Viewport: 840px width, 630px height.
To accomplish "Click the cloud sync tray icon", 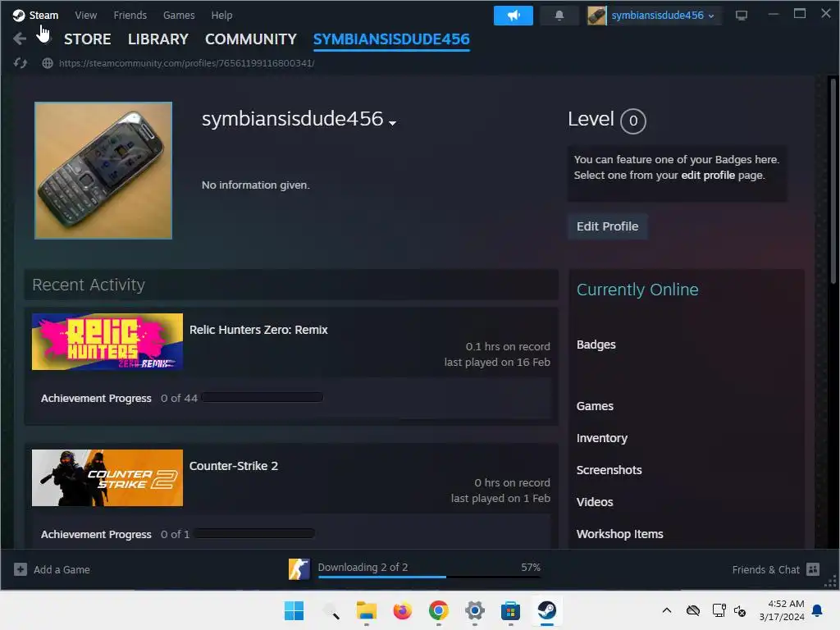I will tap(693, 610).
